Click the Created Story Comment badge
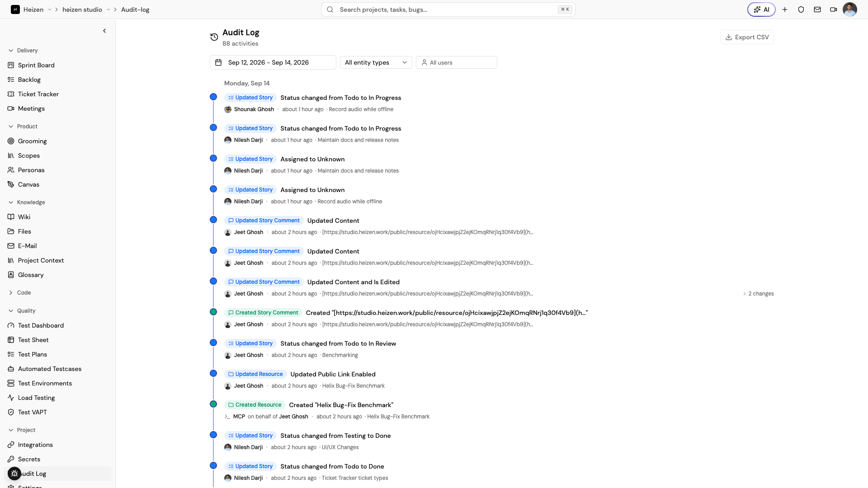The image size is (868, 488). pyautogui.click(x=263, y=313)
